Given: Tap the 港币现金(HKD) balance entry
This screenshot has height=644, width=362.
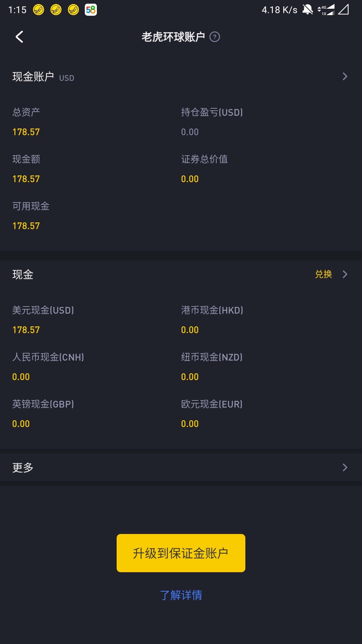Looking at the screenshot, I should point(212,320).
